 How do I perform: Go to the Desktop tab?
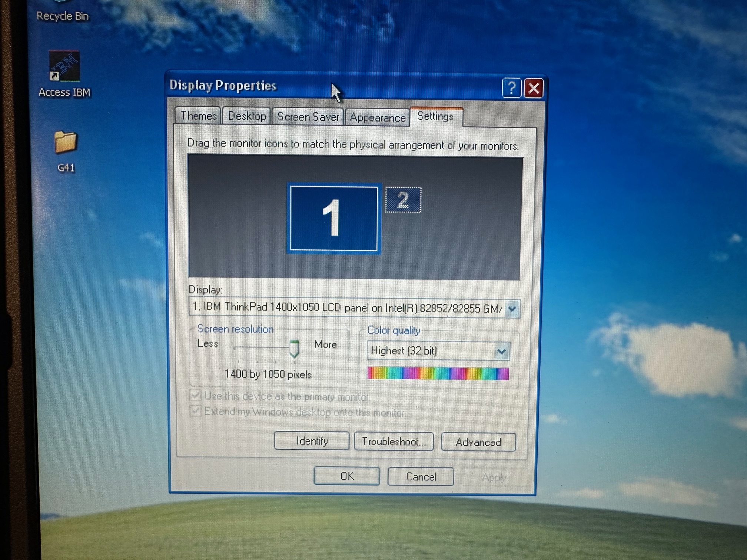pos(247,116)
